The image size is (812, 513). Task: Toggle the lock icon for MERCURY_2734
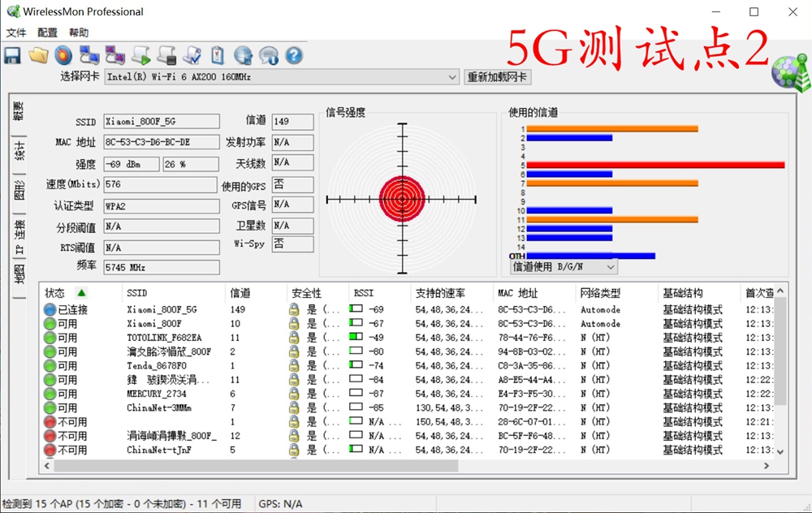293,393
